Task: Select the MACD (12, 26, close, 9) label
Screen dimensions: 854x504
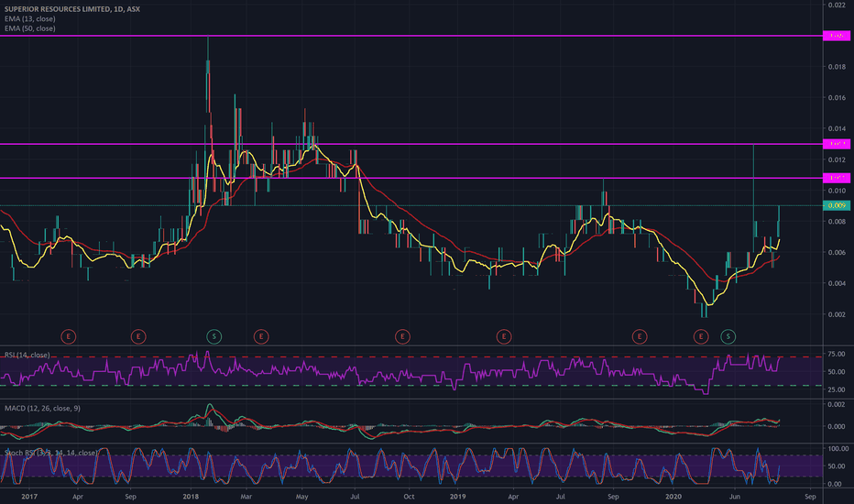Action: pyautogui.click(x=42, y=408)
